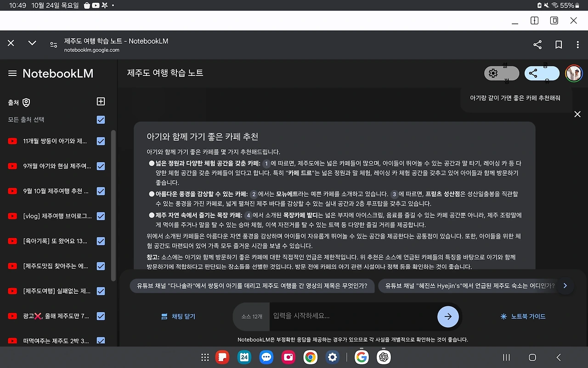Uncheck the [육아기록] 또 왔어요 checkbox
588x368 pixels.
pos(101,241)
